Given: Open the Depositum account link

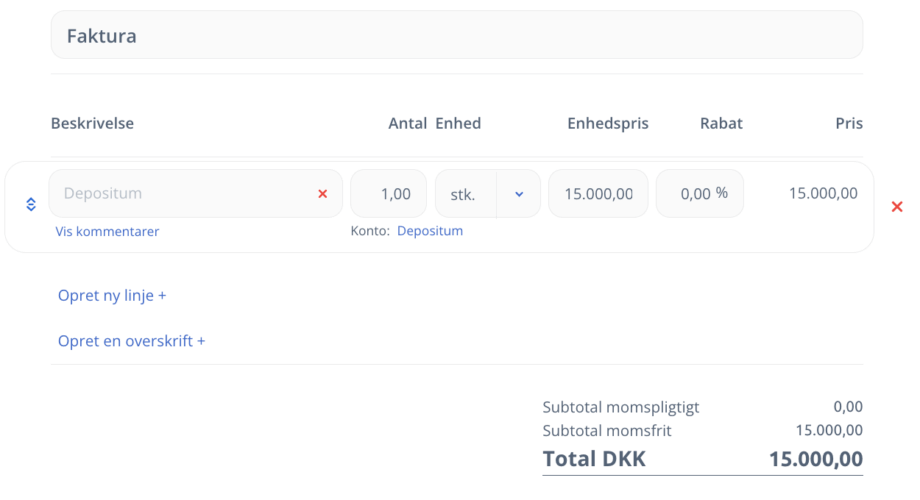Looking at the screenshot, I should pos(430,231).
